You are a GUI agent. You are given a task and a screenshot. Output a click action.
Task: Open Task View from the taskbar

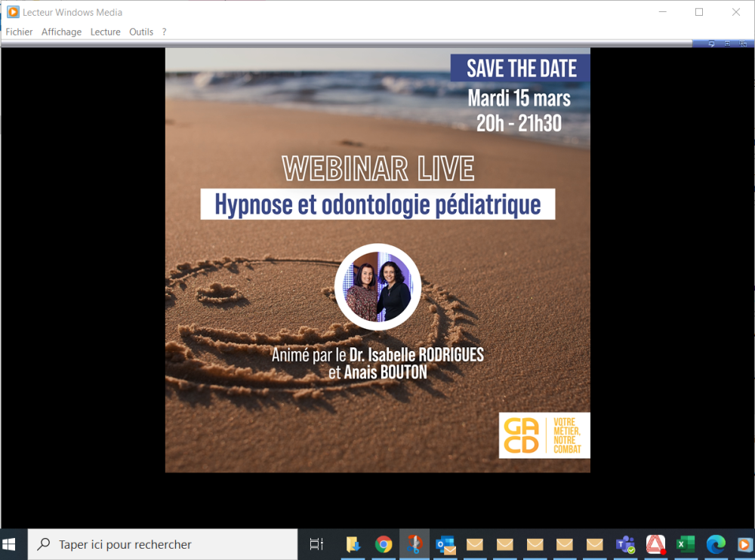point(316,544)
